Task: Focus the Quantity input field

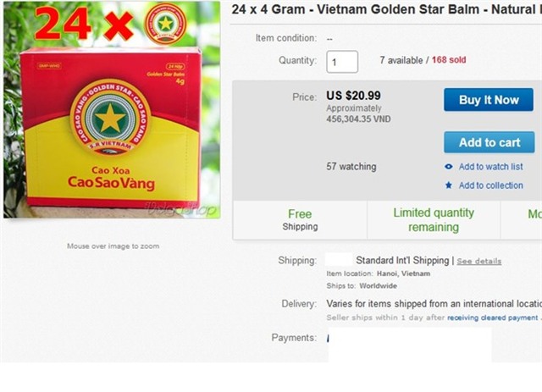Action: (342, 62)
